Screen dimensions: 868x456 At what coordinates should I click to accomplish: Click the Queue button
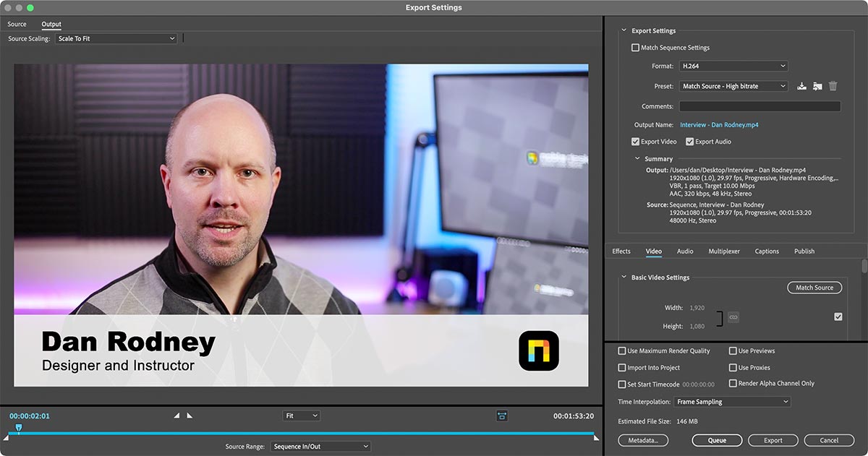click(717, 440)
